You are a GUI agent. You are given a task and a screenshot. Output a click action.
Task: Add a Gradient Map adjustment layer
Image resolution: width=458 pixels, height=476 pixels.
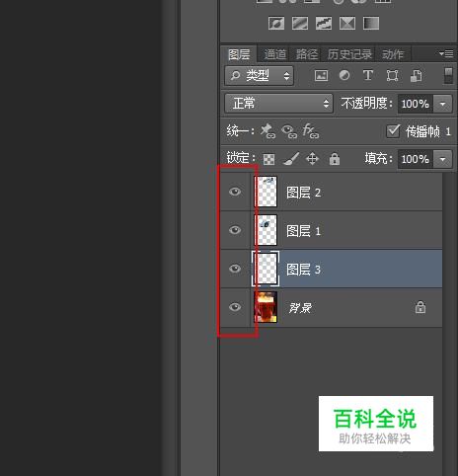pos(371,24)
